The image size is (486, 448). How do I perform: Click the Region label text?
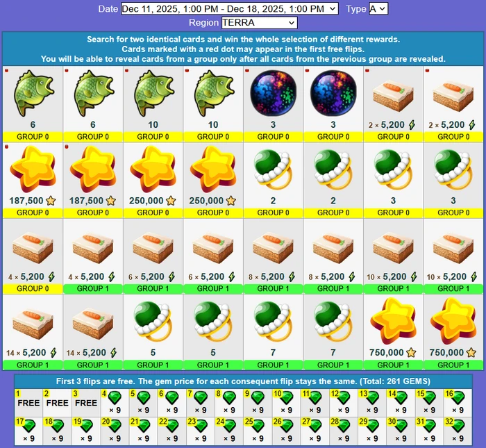point(203,23)
